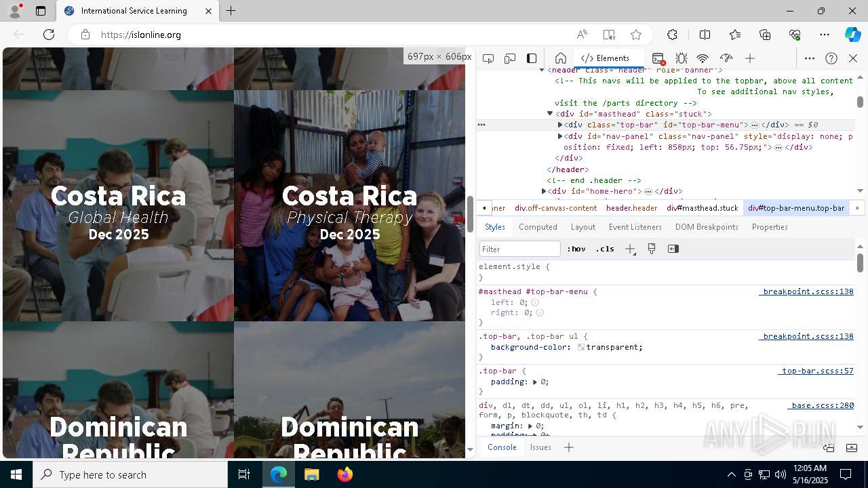Image resolution: width=868 pixels, height=488 pixels.
Task: Open DevTools help question mark
Action: [831, 58]
